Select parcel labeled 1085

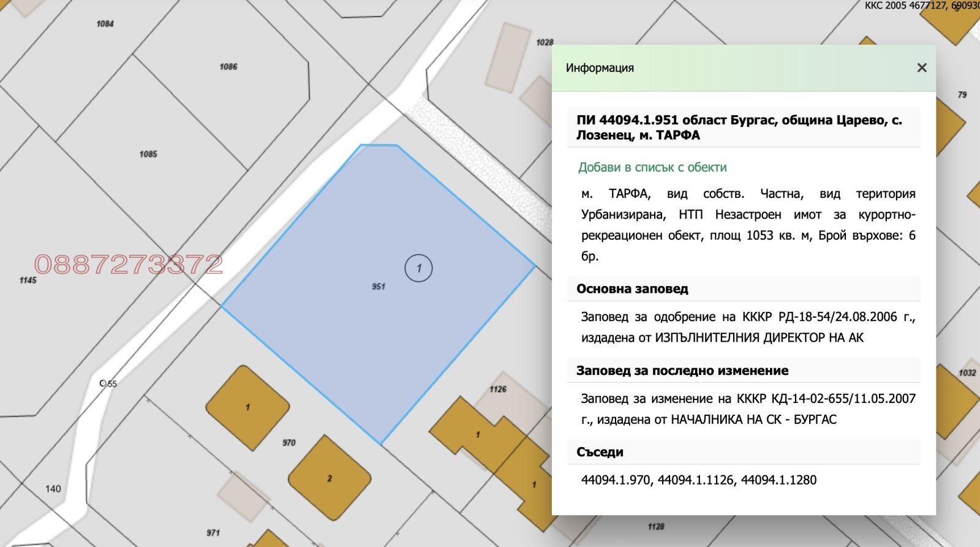tap(148, 154)
